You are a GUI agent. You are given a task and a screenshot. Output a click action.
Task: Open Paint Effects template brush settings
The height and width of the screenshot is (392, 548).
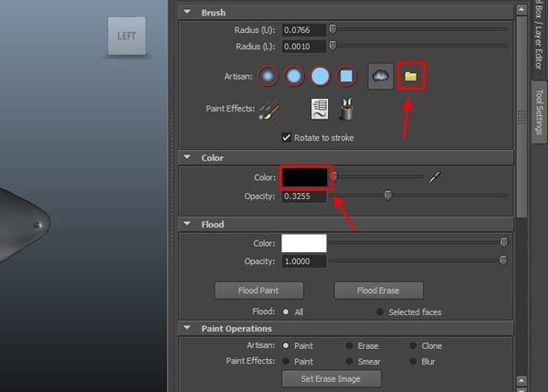[x=320, y=110]
